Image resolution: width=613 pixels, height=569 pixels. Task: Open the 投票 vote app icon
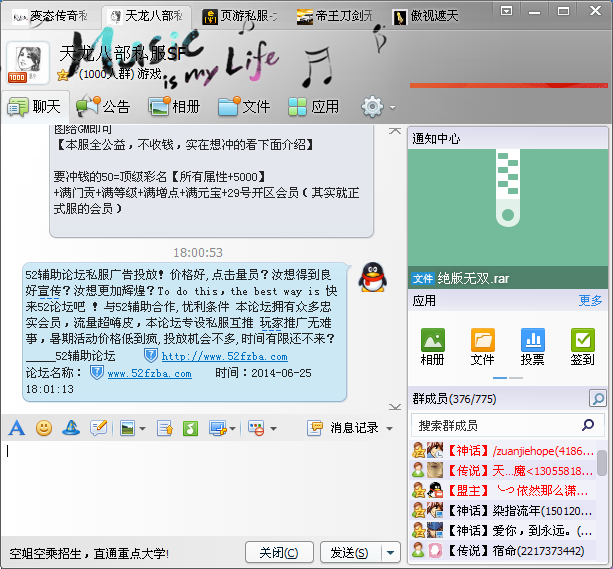(532, 347)
